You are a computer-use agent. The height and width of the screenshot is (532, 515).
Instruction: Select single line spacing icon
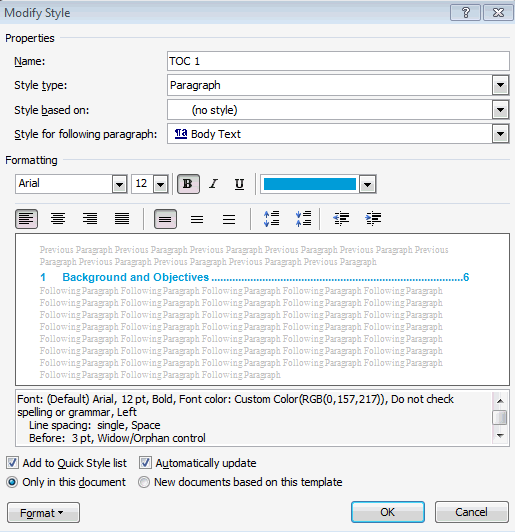pyautogui.click(x=165, y=219)
